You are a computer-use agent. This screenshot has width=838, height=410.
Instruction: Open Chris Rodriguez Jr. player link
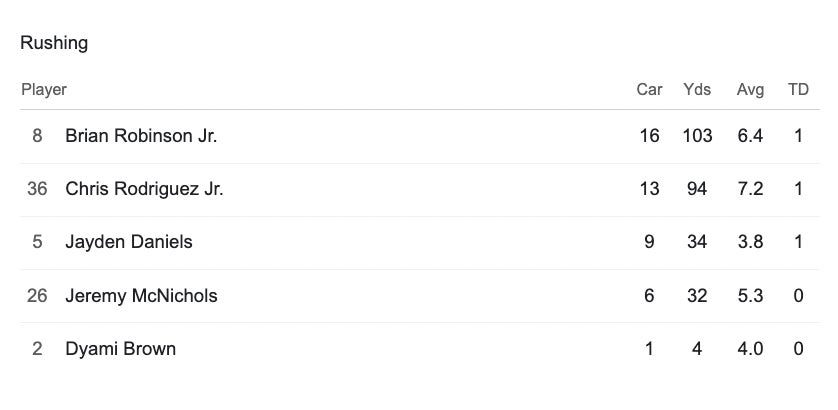click(144, 188)
